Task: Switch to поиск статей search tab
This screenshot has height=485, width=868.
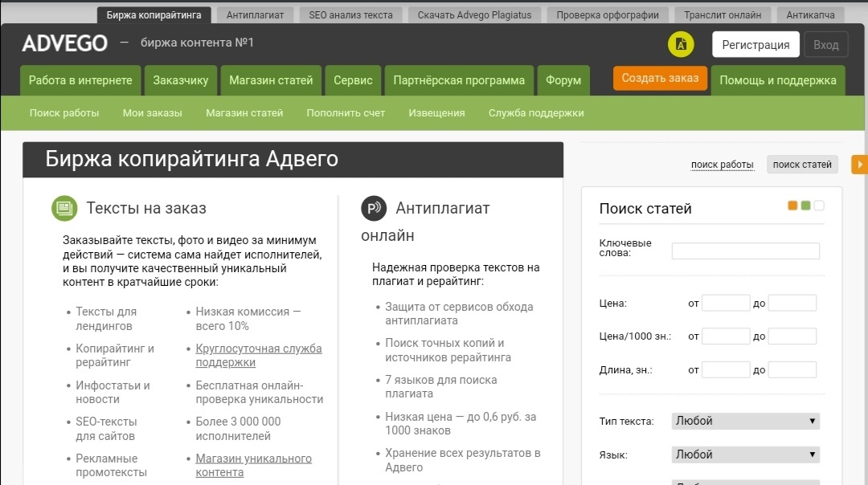Action: pyautogui.click(x=802, y=165)
